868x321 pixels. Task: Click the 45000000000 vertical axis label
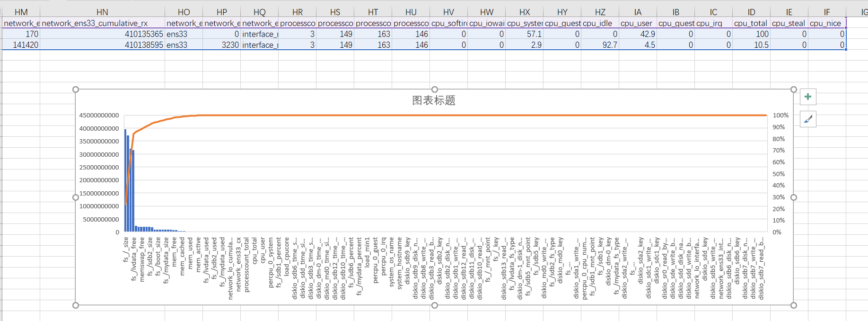pyautogui.click(x=99, y=116)
